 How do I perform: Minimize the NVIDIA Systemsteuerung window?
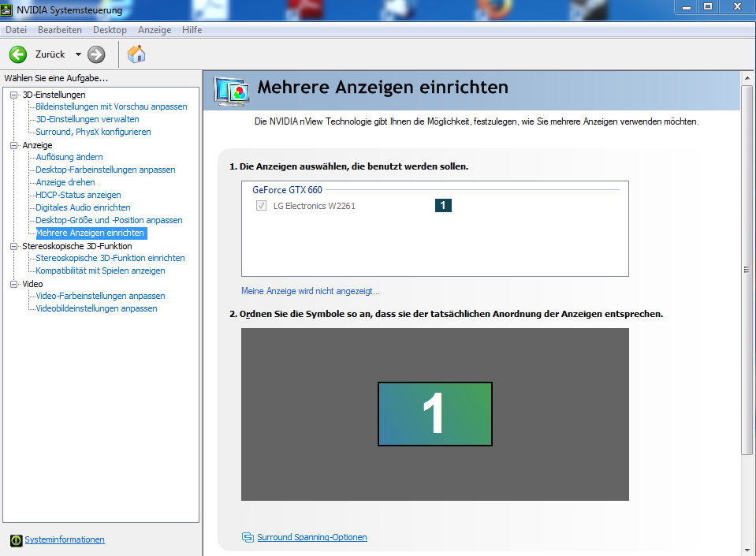[x=687, y=7]
